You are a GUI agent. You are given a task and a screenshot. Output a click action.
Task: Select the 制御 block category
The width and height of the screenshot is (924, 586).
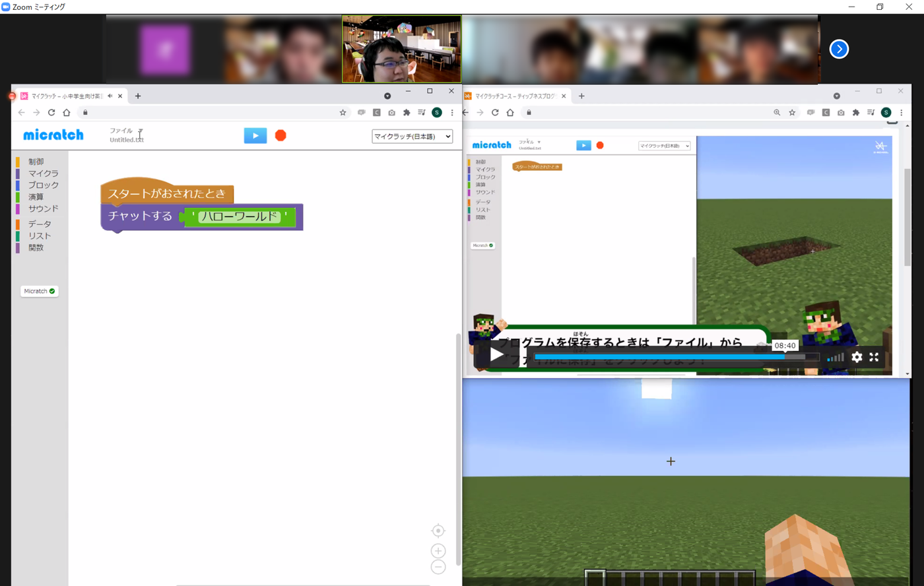click(x=36, y=162)
